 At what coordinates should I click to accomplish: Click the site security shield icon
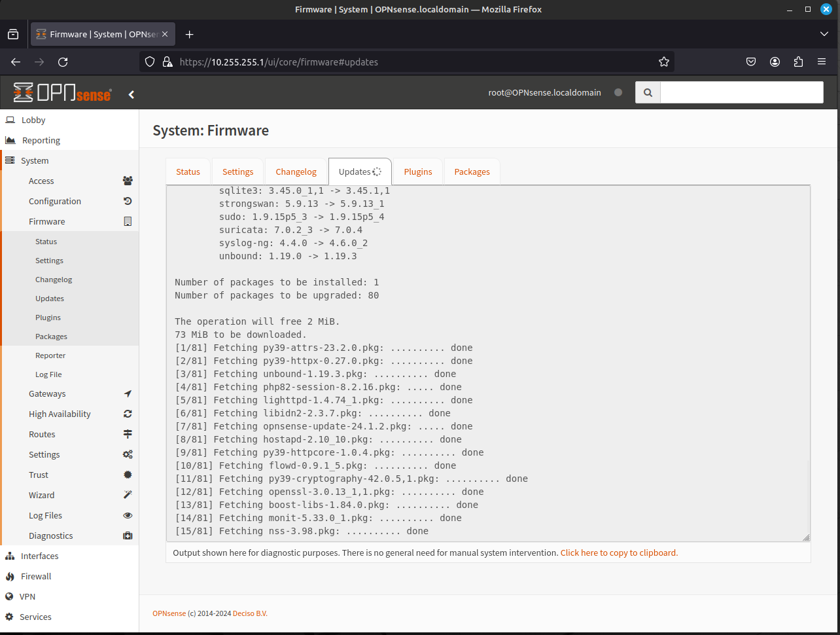coord(150,62)
